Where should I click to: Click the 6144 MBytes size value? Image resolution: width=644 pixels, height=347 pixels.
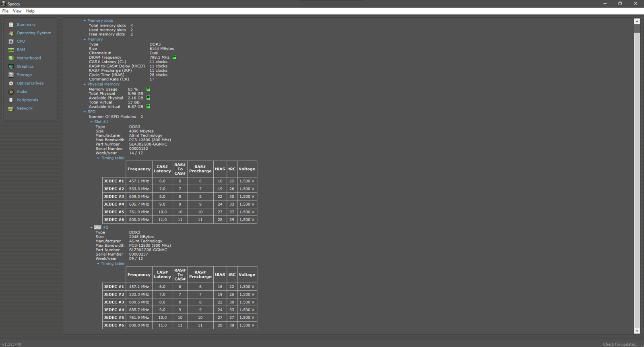(162, 49)
